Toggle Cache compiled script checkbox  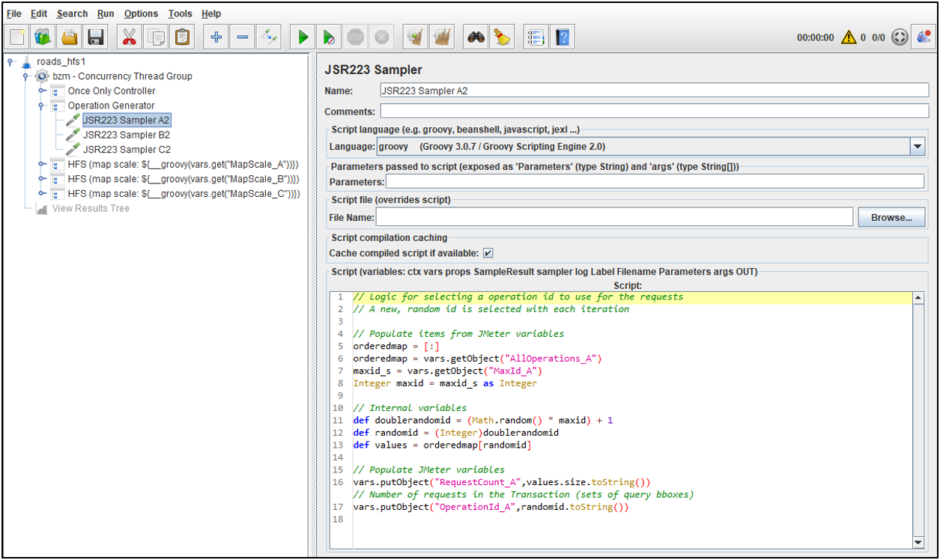tap(488, 253)
